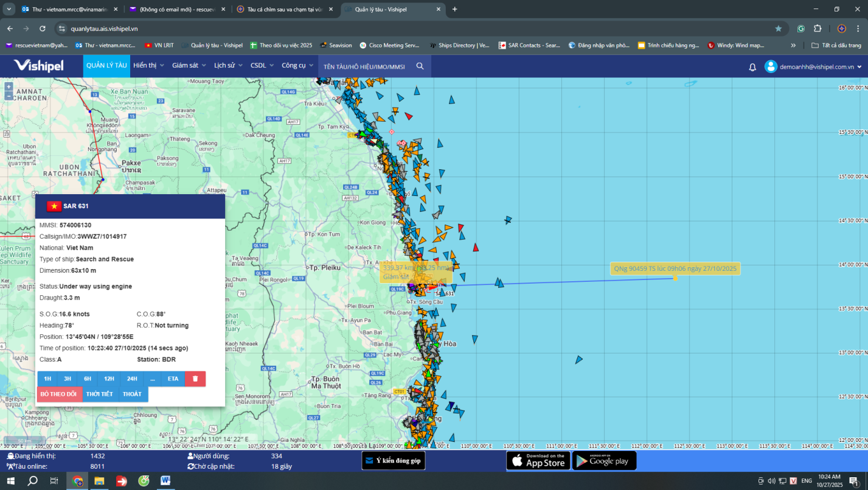Screen dimensions: 868x490
Task: Expand the Giám sát dropdown menu
Action: point(189,66)
